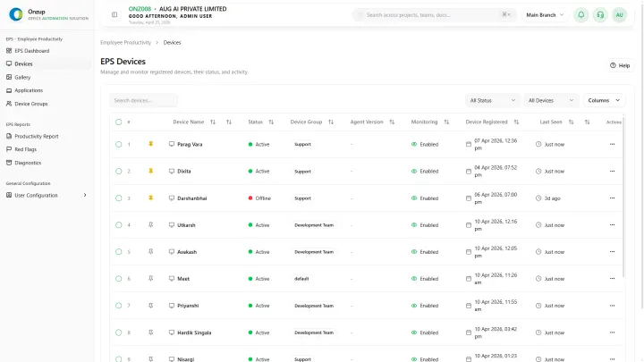Expand User Configuration menu
This screenshot has height=362, width=644.
(x=47, y=195)
